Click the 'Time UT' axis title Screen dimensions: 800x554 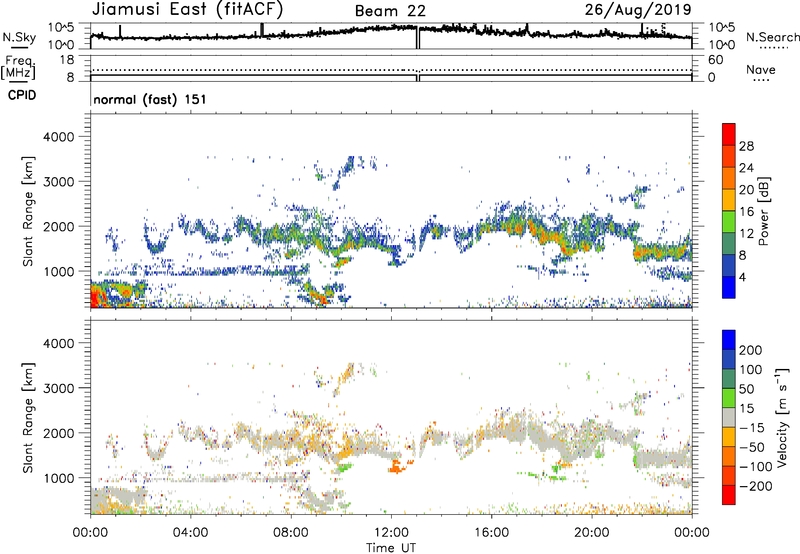[x=391, y=547]
